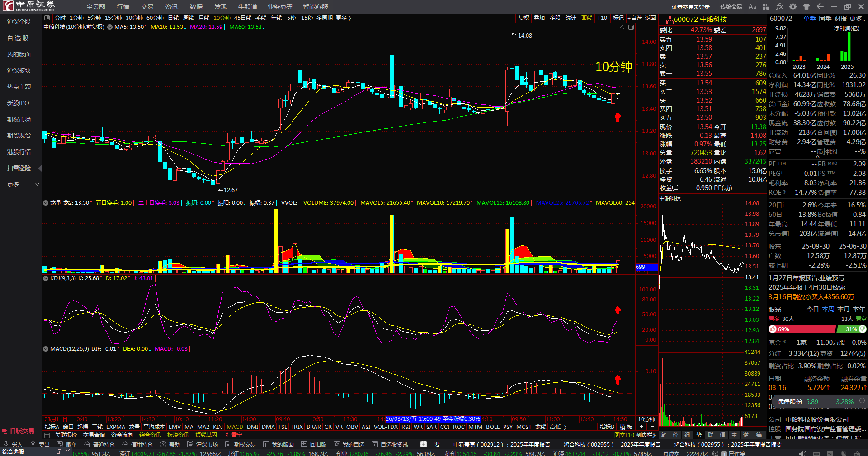Open the 全景图 menu
Screen dimensions: 868x456
pos(96,7)
